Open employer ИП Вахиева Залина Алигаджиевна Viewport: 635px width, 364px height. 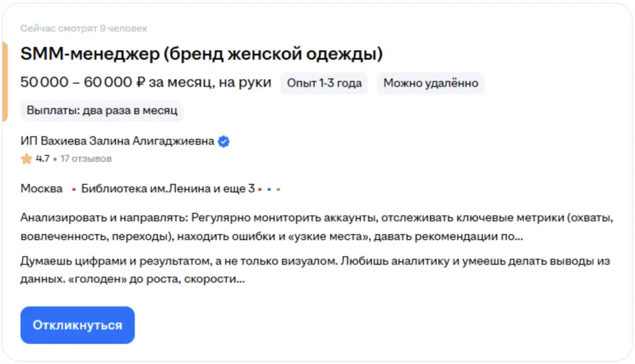pyautogui.click(x=117, y=141)
